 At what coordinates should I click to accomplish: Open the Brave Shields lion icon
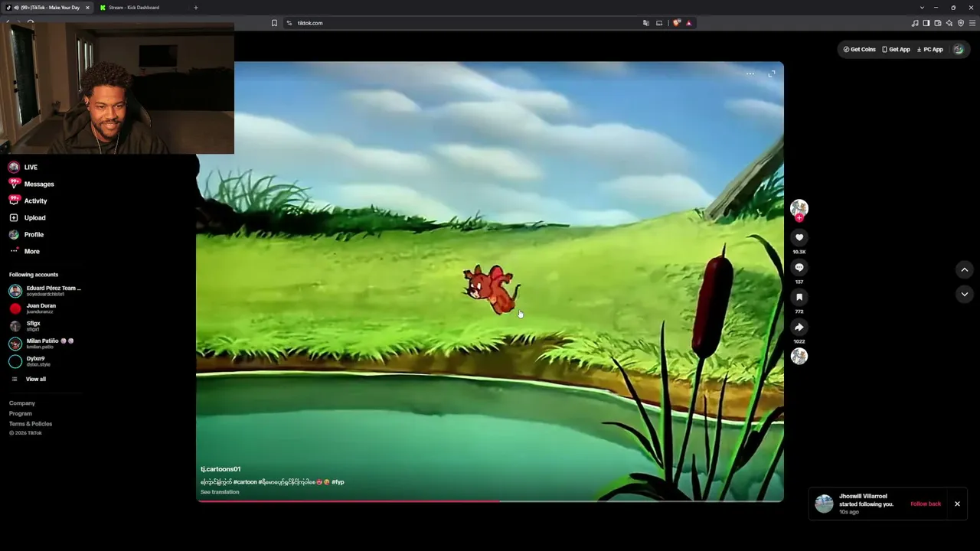pyautogui.click(x=676, y=23)
